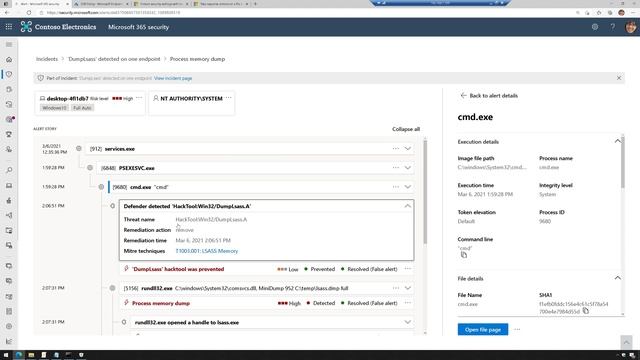
Task: Click the Back to alert details arrow
Action: [x=463, y=96]
